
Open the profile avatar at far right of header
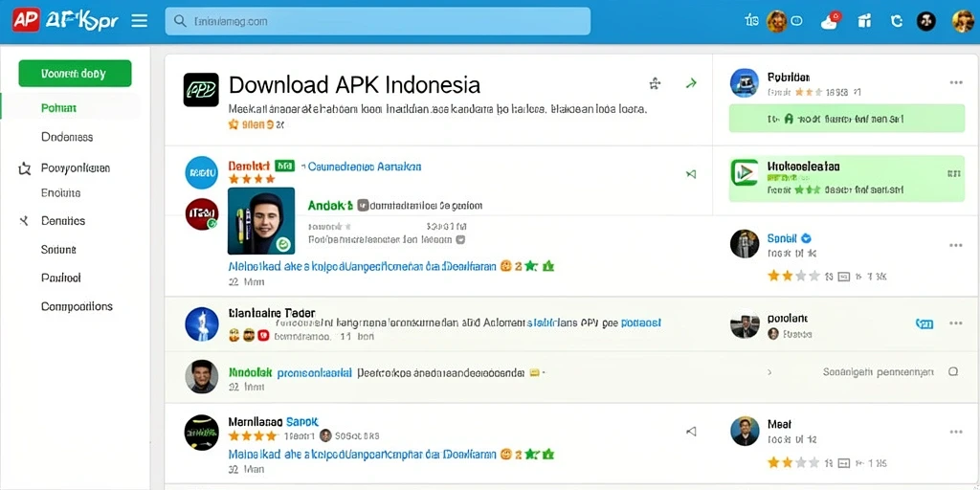pyautogui.click(x=963, y=21)
